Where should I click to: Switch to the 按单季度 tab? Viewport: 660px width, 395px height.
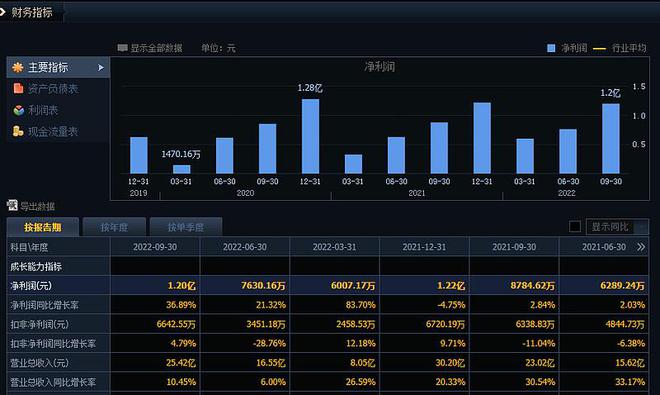pos(186,227)
